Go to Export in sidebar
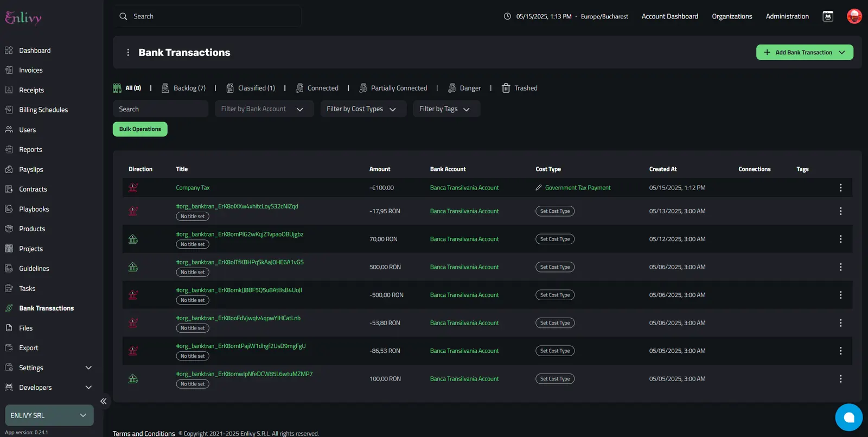Screen dimensions: 868x437 (x=29, y=348)
